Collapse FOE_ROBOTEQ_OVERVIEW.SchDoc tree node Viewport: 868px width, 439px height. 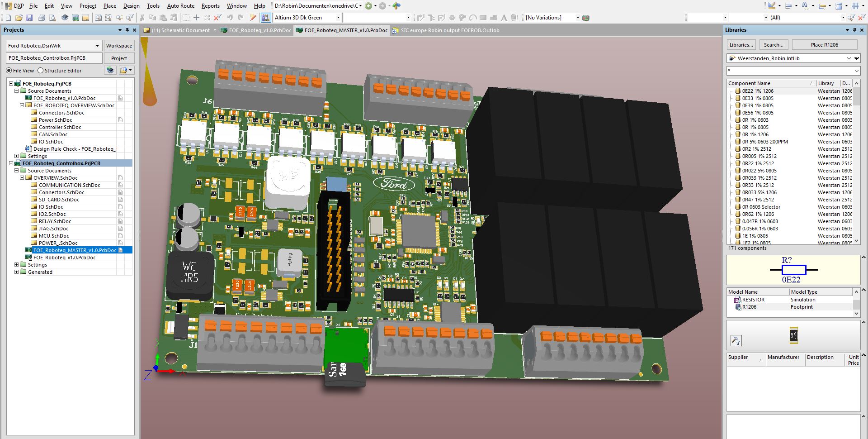22,105
